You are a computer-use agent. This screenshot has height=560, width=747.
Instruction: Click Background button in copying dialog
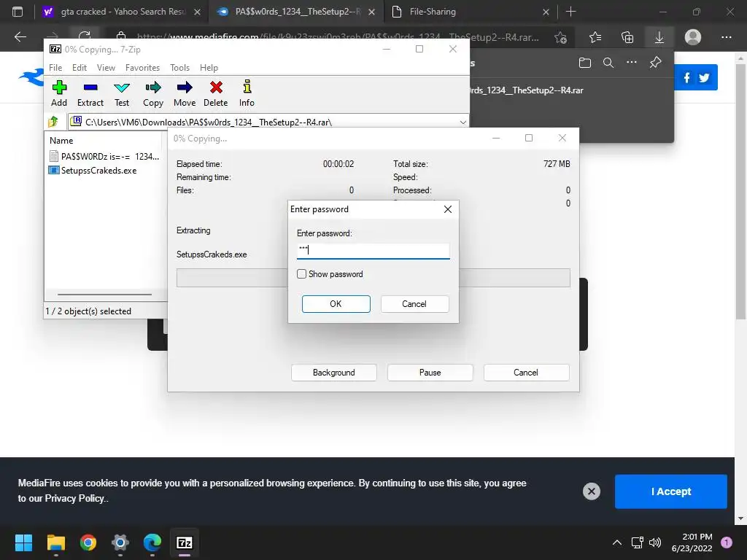pos(334,373)
